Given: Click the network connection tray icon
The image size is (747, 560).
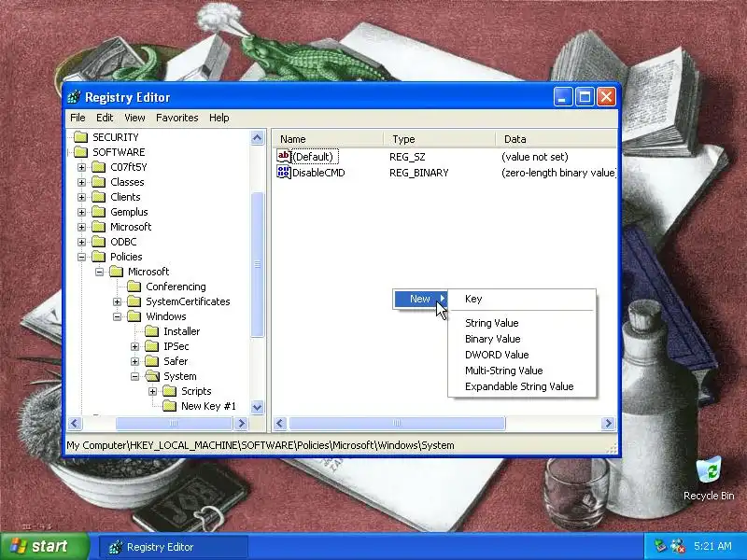Looking at the screenshot, I should [x=660, y=546].
